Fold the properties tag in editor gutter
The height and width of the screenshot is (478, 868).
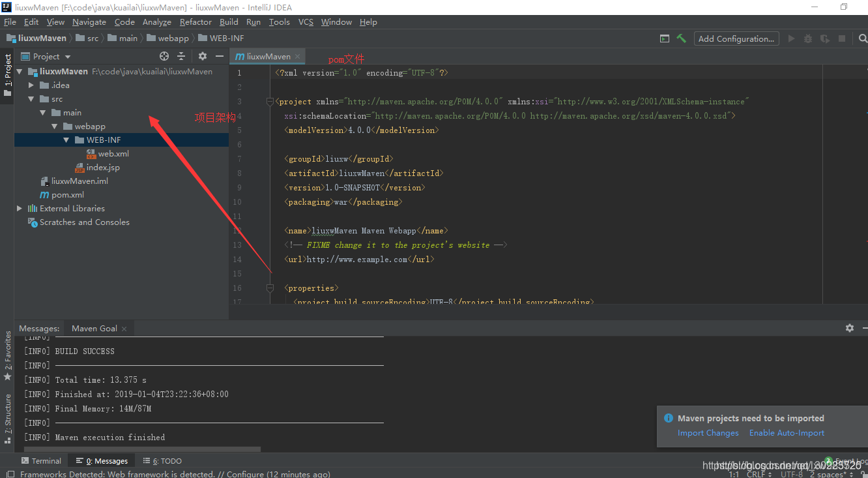tap(270, 288)
